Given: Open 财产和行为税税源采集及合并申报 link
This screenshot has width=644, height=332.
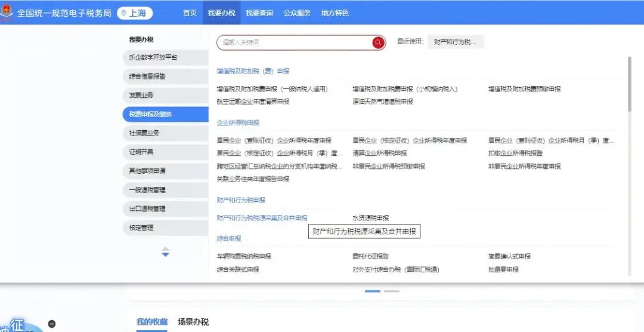Looking at the screenshot, I should (262, 218).
